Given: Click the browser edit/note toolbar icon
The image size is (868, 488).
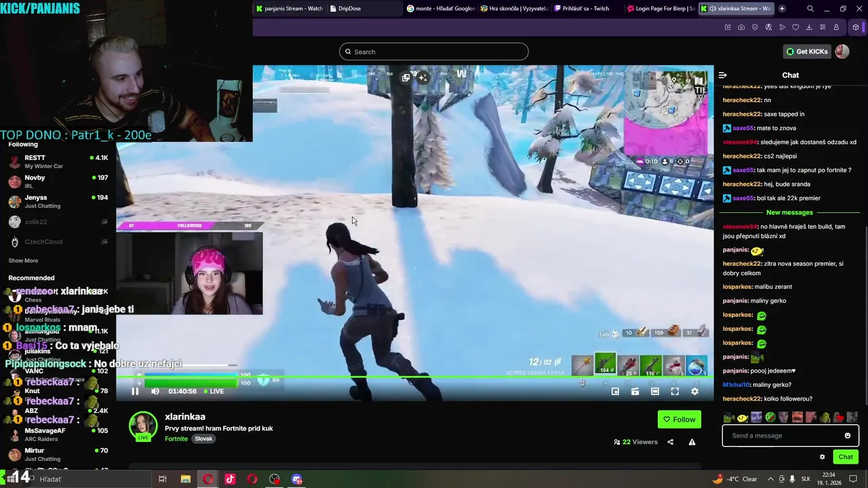Looking at the screenshot, I should tap(728, 27).
